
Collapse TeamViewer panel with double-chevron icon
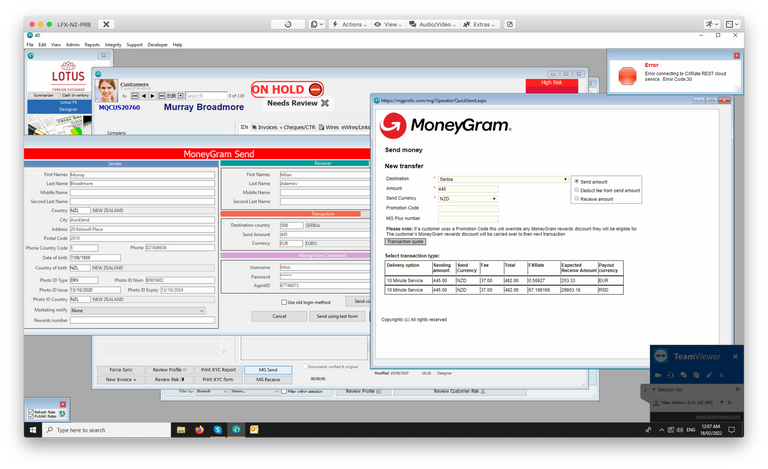coord(722,375)
